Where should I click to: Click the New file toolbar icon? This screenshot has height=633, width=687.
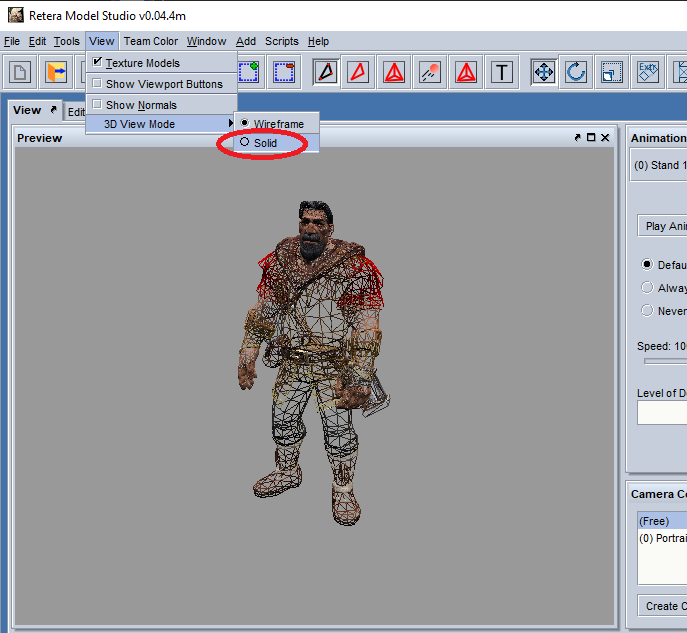coord(21,72)
